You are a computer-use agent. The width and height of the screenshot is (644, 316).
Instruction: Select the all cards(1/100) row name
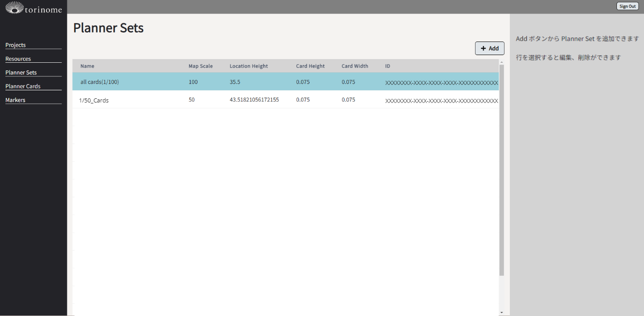[x=99, y=82]
